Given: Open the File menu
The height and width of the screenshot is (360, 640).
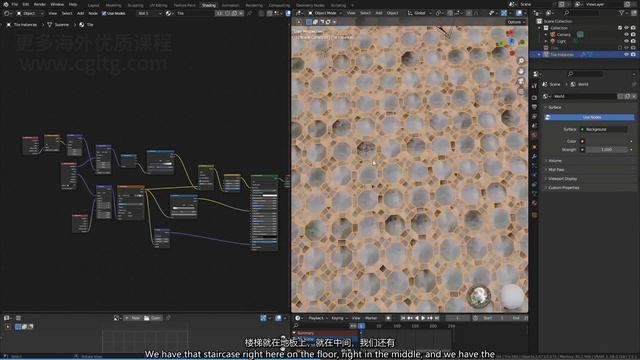Looking at the screenshot, I should pos(15,4).
